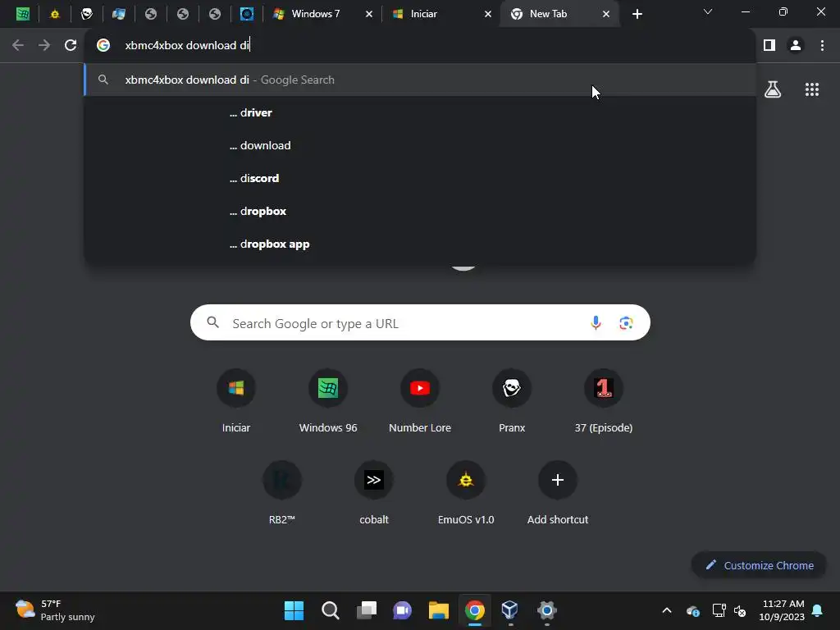Viewport: 840px width, 630px height.
Task: Click the Chrome taskbar icon
Action: pyautogui.click(x=475, y=610)
